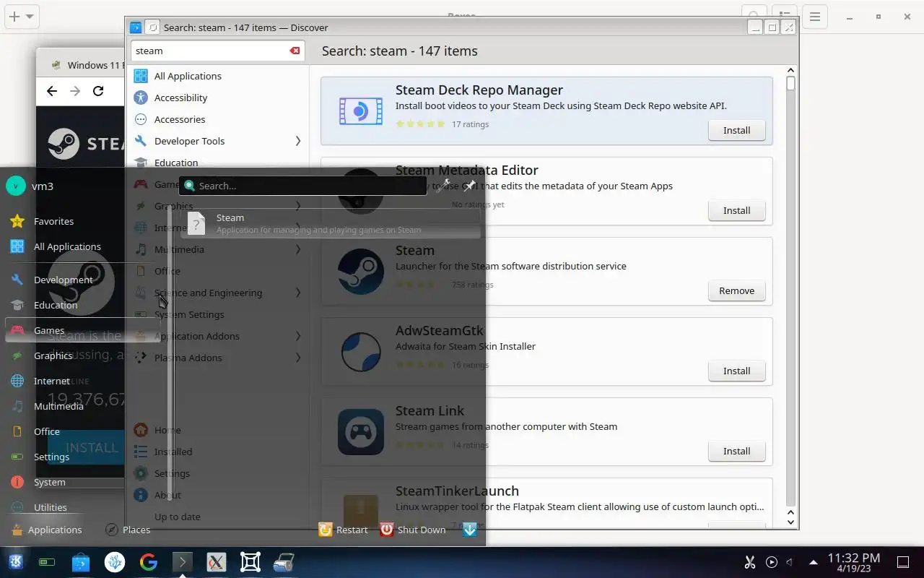
Task: Open Steam Deck Repo Manager app icon
Action: (361, 111)
